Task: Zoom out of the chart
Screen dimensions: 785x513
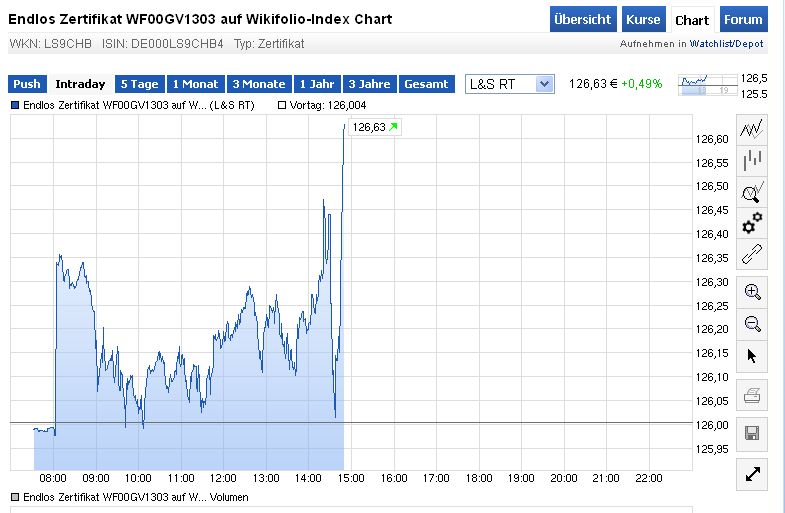Action: point(751,324)
